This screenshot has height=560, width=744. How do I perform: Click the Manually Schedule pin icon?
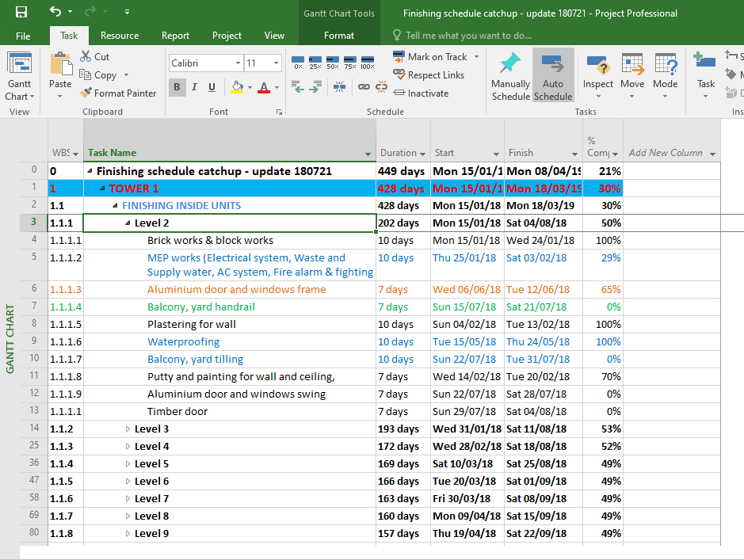[510, 63]
